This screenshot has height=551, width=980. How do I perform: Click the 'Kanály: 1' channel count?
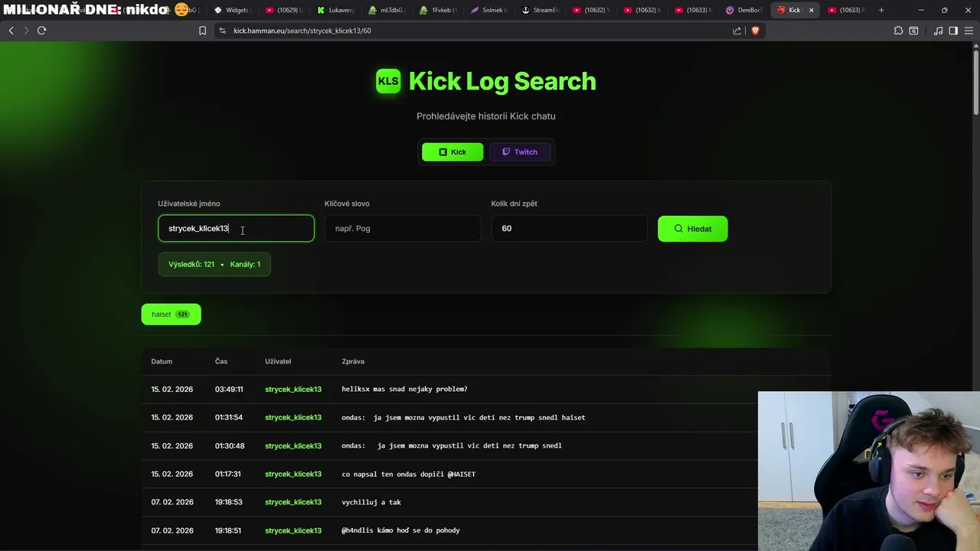[245, 264]
